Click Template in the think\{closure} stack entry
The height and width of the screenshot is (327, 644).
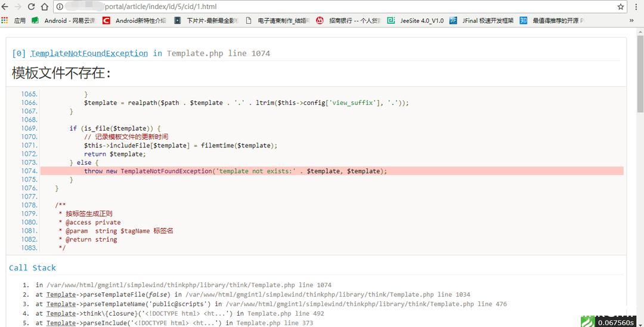(x=61, y=313)
